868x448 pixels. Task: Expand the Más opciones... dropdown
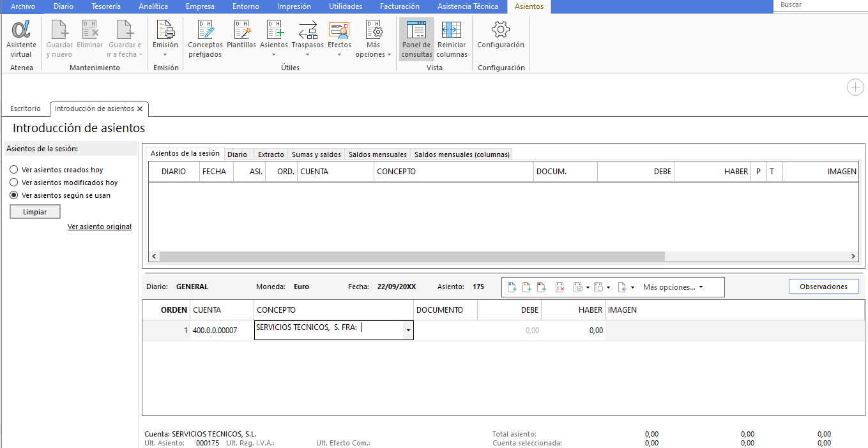coord(673,287)
